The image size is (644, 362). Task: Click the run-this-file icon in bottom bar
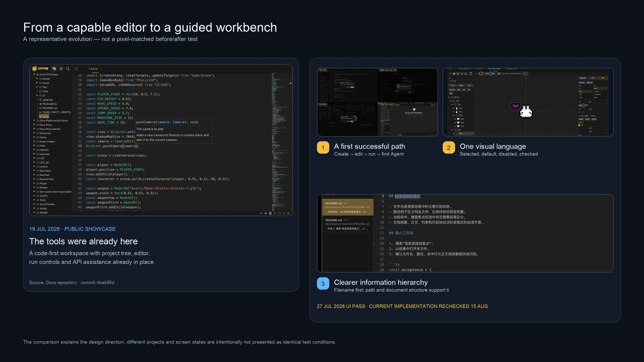tap(270, 213)
